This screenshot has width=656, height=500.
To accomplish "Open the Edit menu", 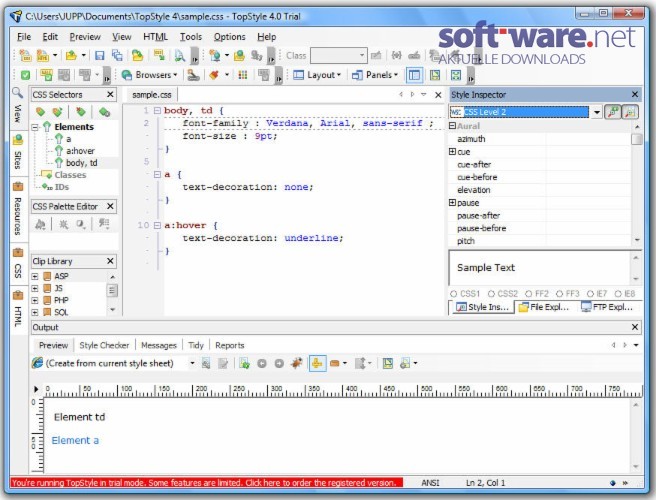I will 50,37.
